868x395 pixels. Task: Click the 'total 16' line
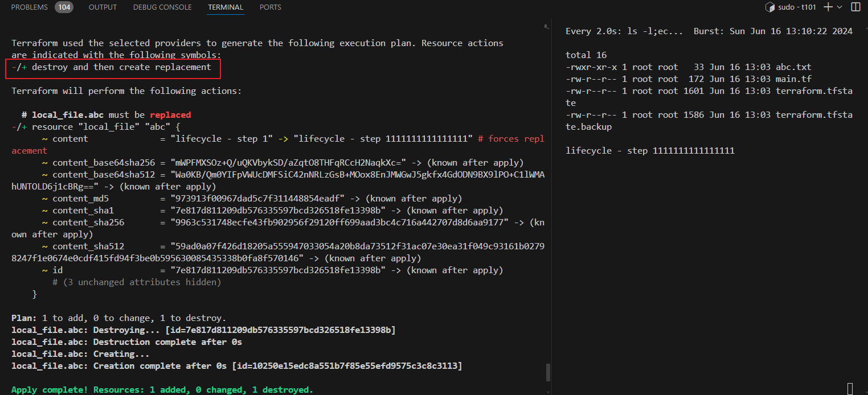[x=586, y=55]
